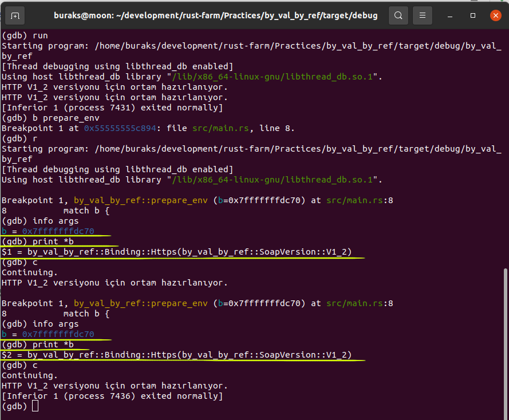509x420 pixels.
Task: Open the terminal search tool
Action: click(398, 15)
